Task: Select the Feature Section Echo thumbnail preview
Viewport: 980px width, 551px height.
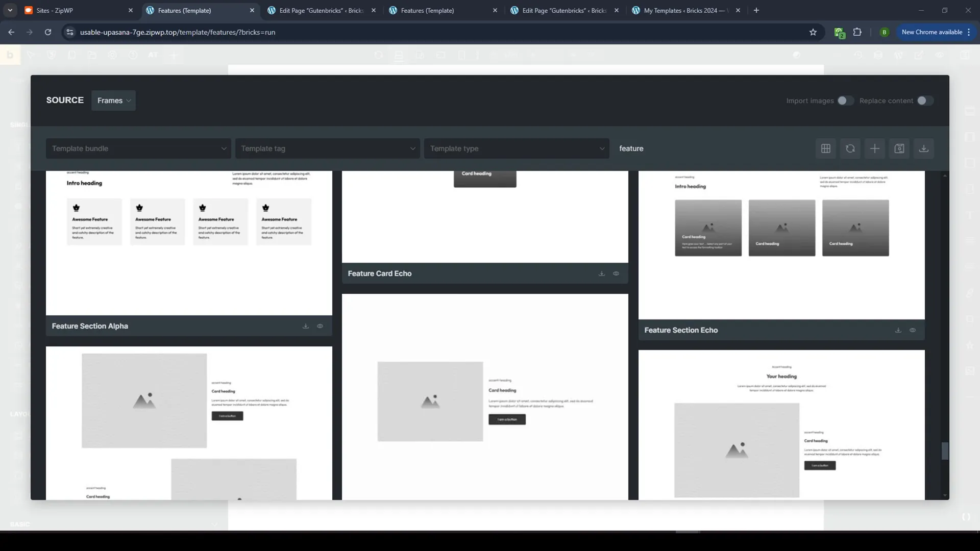Action: pyautogui.click(x=781, y=245)
